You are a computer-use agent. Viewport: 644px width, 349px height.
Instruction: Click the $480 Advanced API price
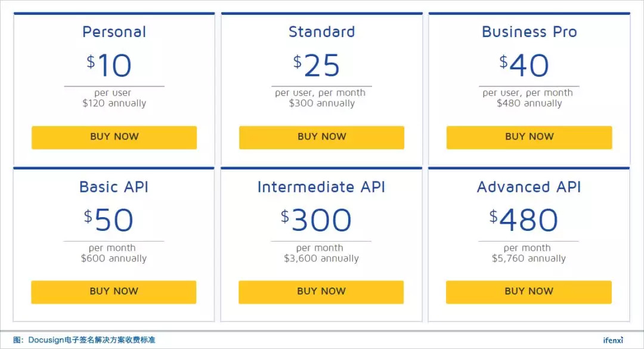pos(524,220)
